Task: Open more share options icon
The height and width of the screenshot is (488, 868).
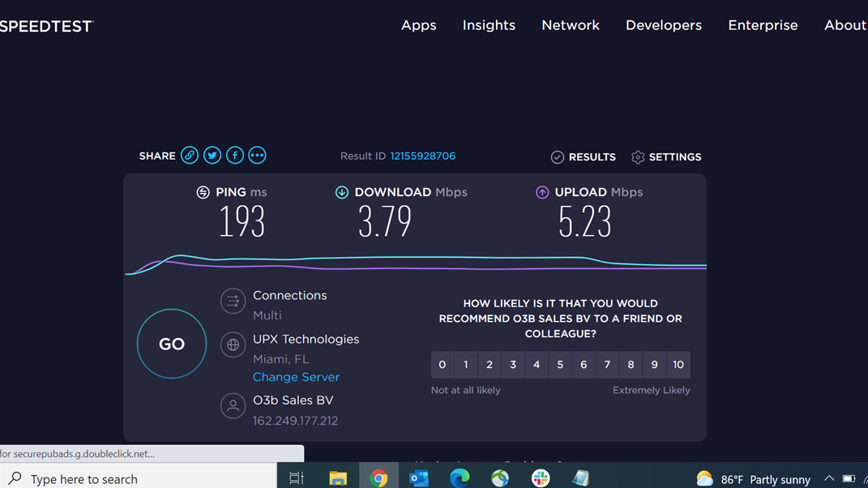Action: point(257,156)
